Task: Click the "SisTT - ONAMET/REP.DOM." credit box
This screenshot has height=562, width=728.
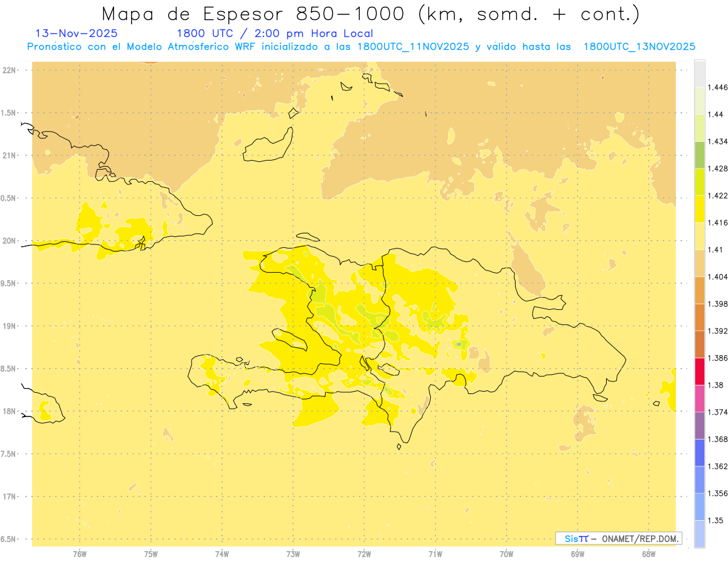Action: [x=618, y=538]
